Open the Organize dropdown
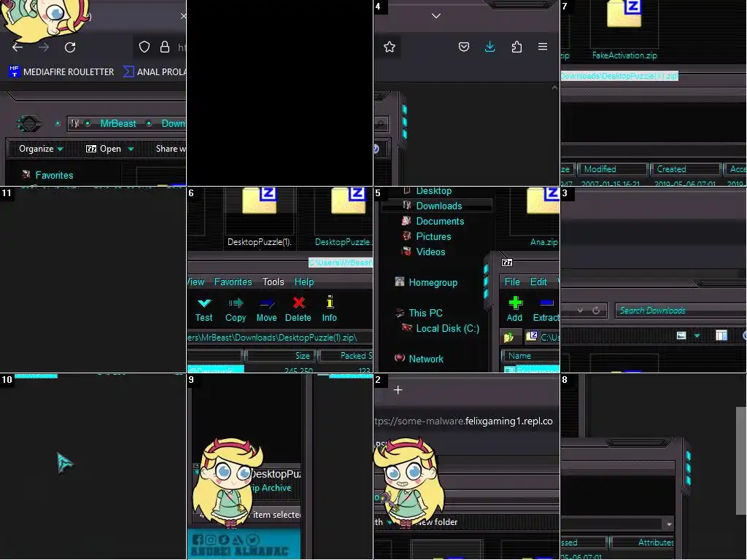The height and width of the screenshot is (560, 747). [x=41, y=149]
